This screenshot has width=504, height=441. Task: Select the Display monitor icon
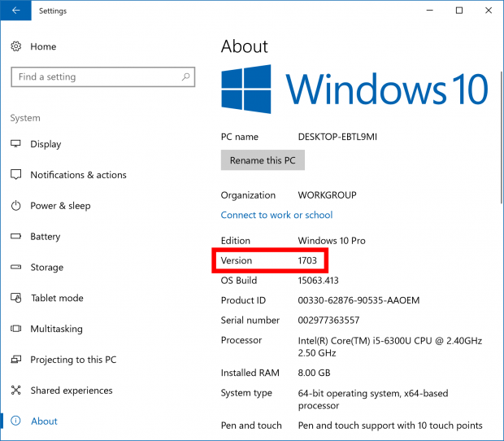pos(15,144)
